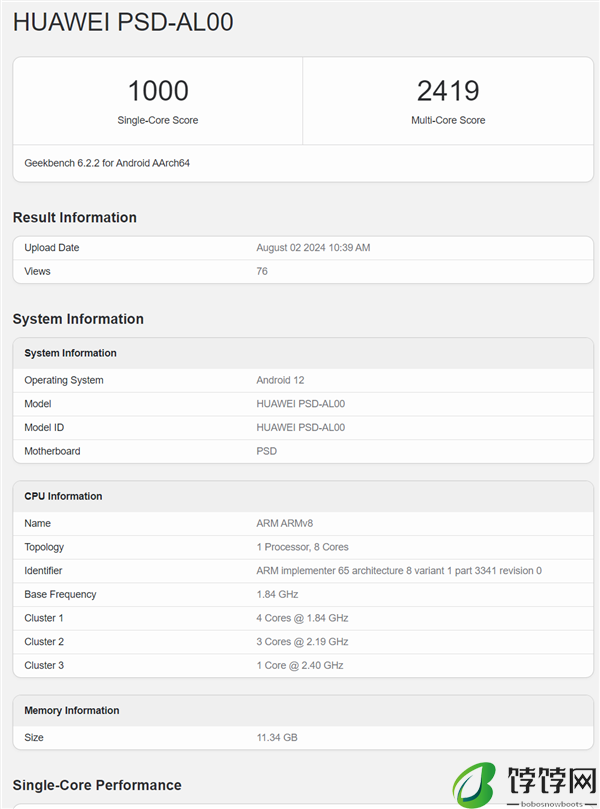Select the views count 76

click(x=262, y=271)
